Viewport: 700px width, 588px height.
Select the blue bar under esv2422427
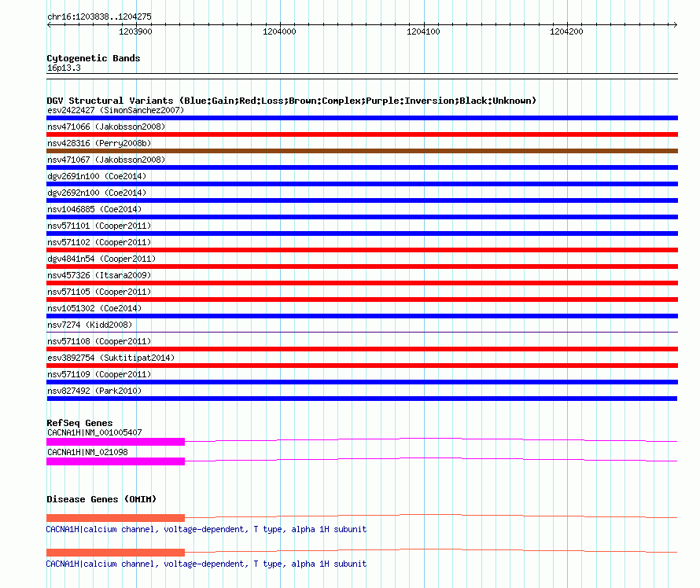point(362,118)
